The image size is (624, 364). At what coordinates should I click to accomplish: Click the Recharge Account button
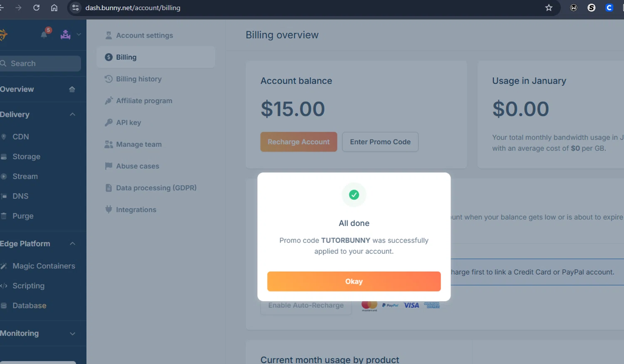click(299, 142)
